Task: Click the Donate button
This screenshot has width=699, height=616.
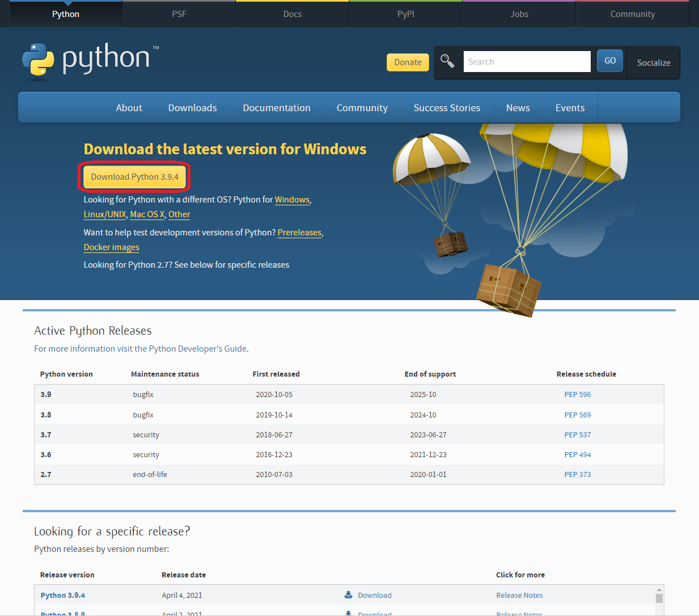Action: (408, 62)
